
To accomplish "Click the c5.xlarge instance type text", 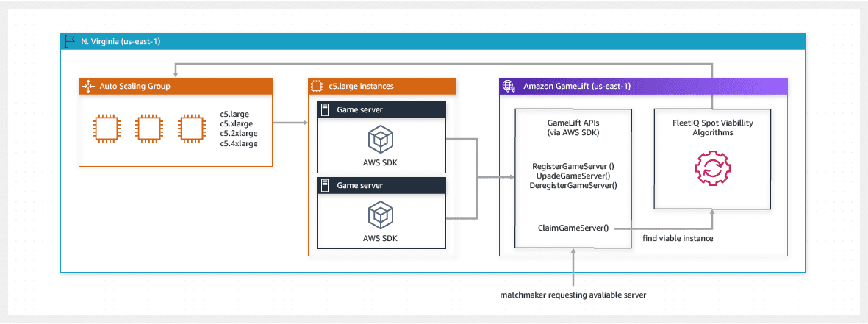I will pyautogui.click(x=237, y=124).
